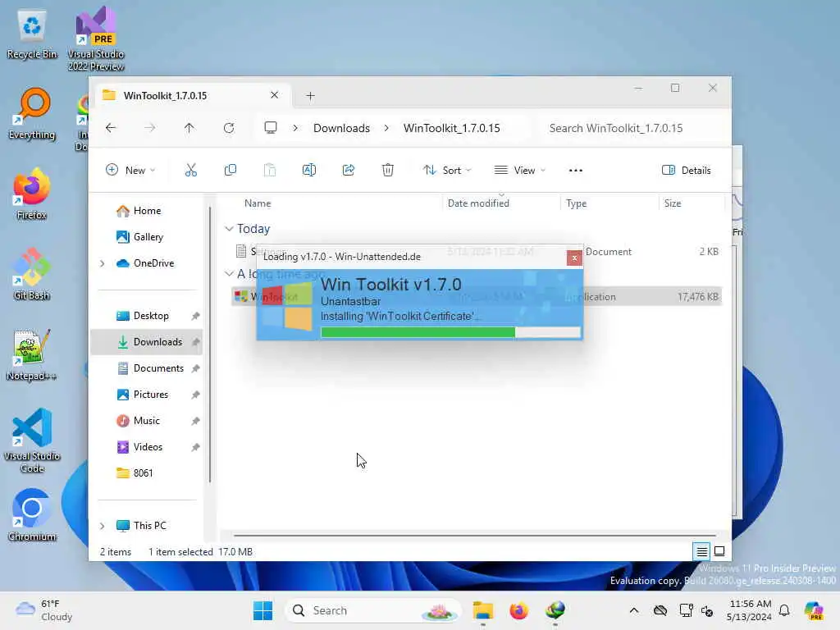Viewport: 840px width, 630px height.
Task: Sort by the Size column header
Action: pos(673,203)
